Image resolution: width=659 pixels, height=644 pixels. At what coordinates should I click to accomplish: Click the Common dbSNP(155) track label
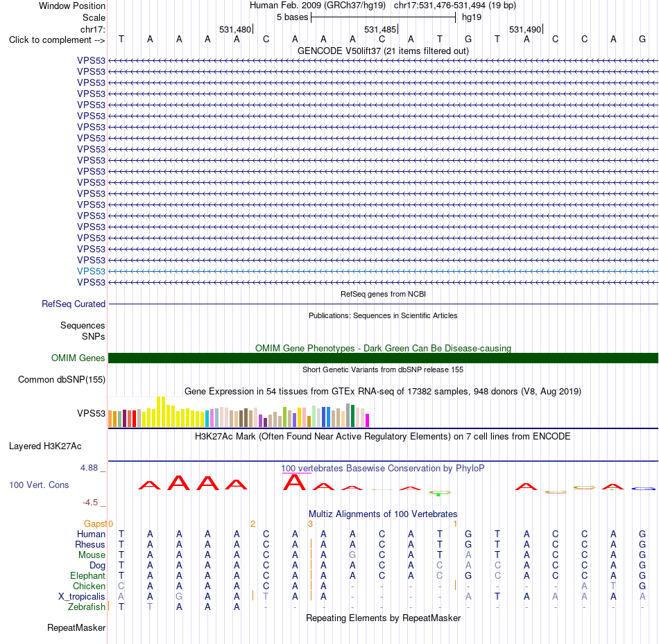pyautogui.click(x=62, y=379)
